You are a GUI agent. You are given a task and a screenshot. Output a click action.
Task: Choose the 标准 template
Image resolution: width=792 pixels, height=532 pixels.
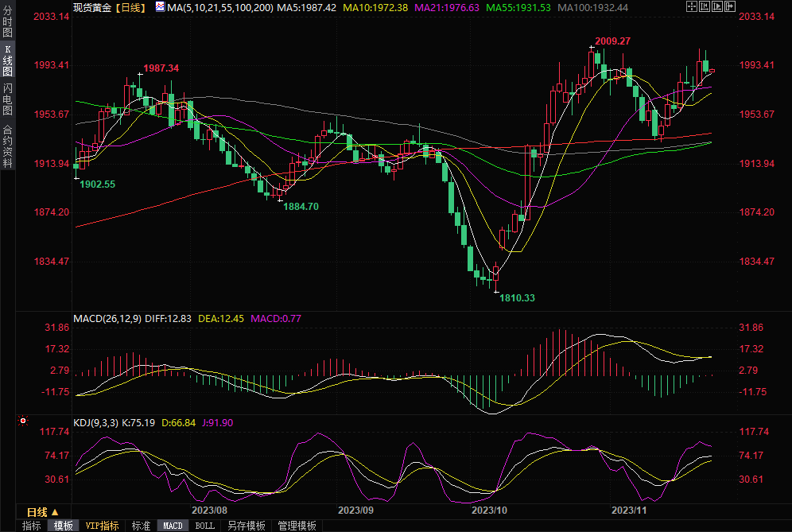(x=141, y=526)
